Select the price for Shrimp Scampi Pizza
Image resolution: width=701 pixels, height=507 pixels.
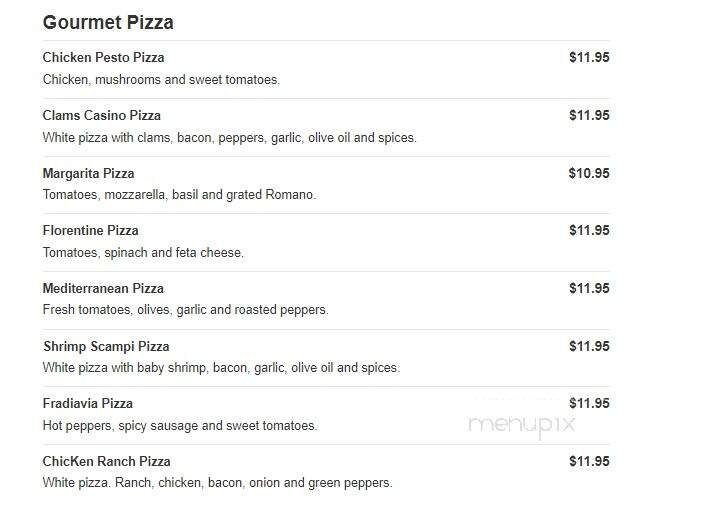(x=589, y=346)
